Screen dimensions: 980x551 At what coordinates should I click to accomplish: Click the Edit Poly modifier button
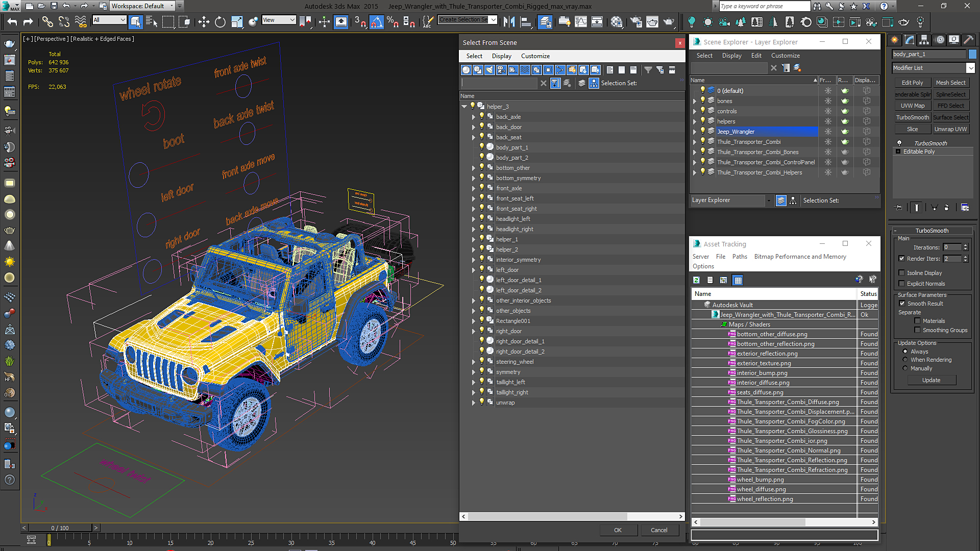(x=912, y=83)
